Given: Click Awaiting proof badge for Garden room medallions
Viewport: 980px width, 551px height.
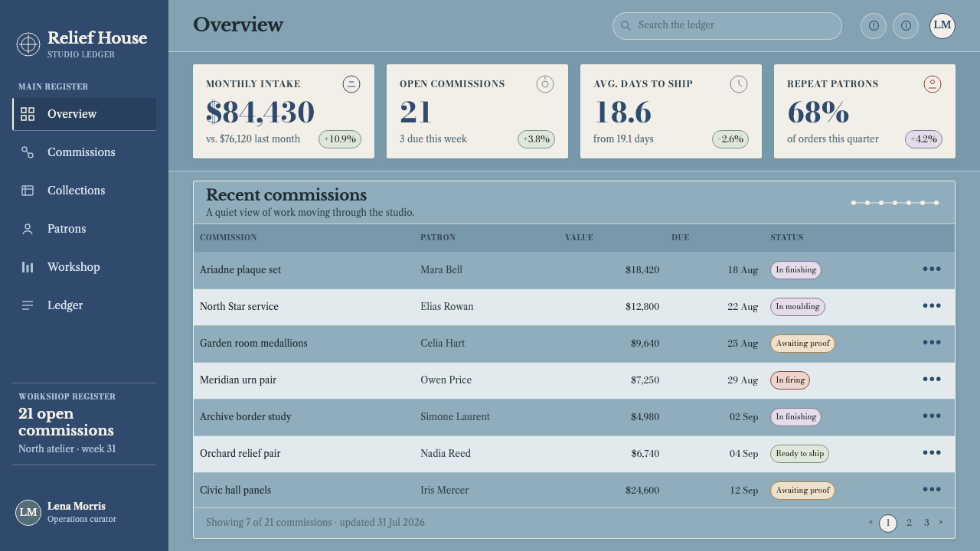Looking at the screenshot, I should click(802, 344).
